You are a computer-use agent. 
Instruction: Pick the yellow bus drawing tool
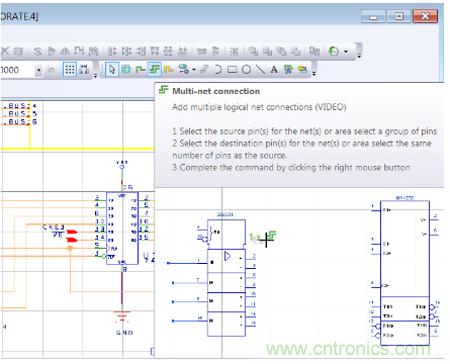[x=169, y=69]
